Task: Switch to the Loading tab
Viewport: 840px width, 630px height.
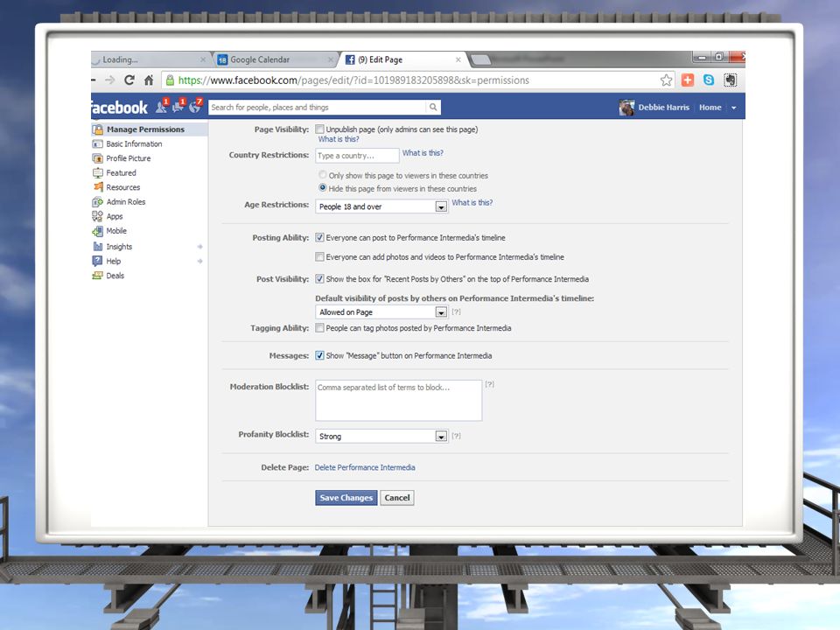Action: pos(149,59)
